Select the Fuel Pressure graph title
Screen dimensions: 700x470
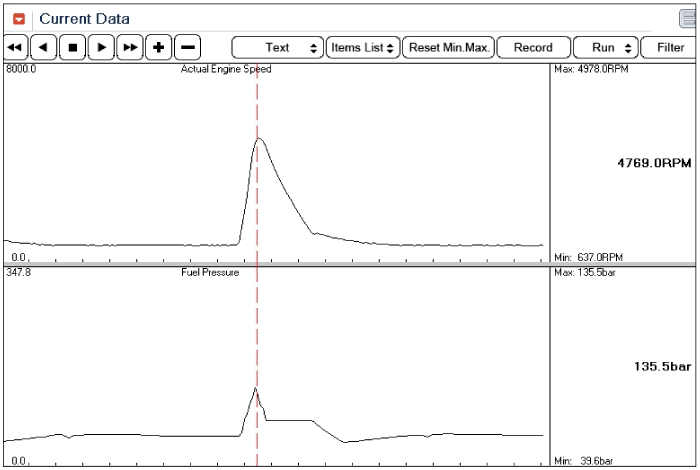(x=210, y=272)
